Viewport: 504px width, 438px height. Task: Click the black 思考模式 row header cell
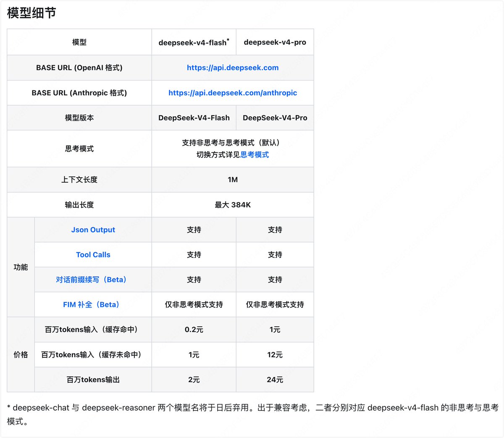click(x=79, y=149)
